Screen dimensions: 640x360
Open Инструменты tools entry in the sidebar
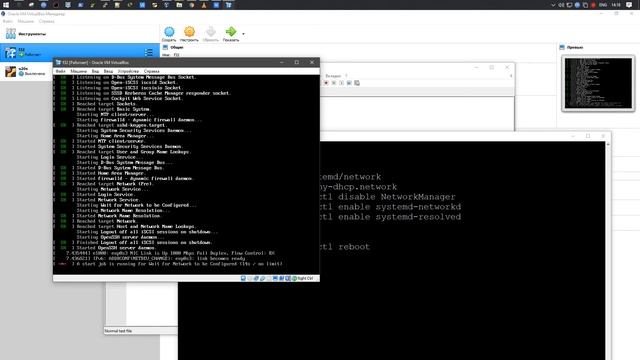click(80, 34)
